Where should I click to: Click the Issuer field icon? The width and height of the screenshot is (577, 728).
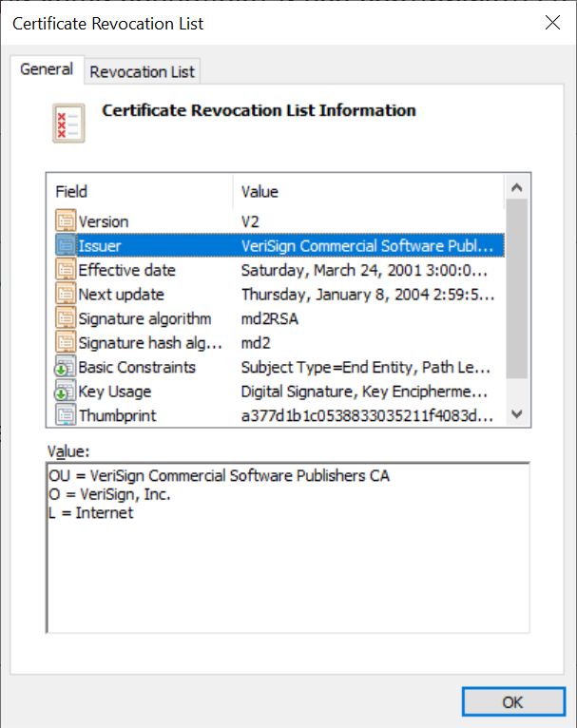(x=66, y=244)
